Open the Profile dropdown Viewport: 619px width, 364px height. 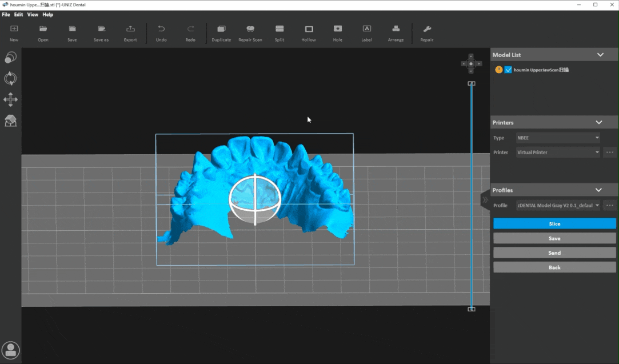(x=557, y=205)
